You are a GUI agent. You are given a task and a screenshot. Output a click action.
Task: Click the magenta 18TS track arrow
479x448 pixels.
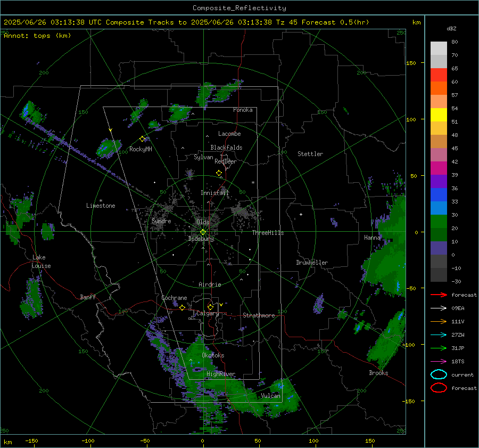point(439,362)
